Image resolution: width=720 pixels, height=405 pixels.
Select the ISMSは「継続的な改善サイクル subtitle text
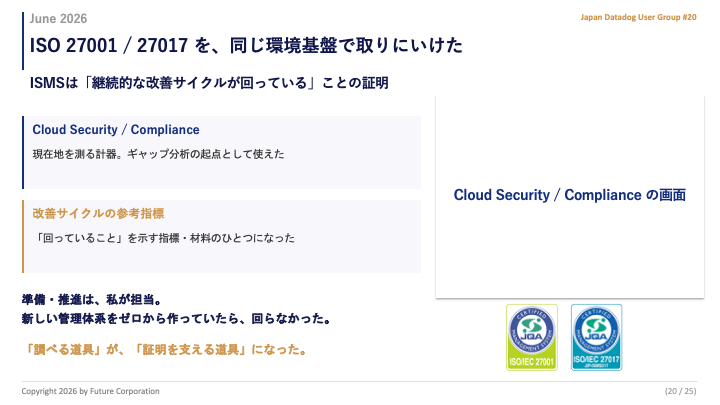point(209,83)
